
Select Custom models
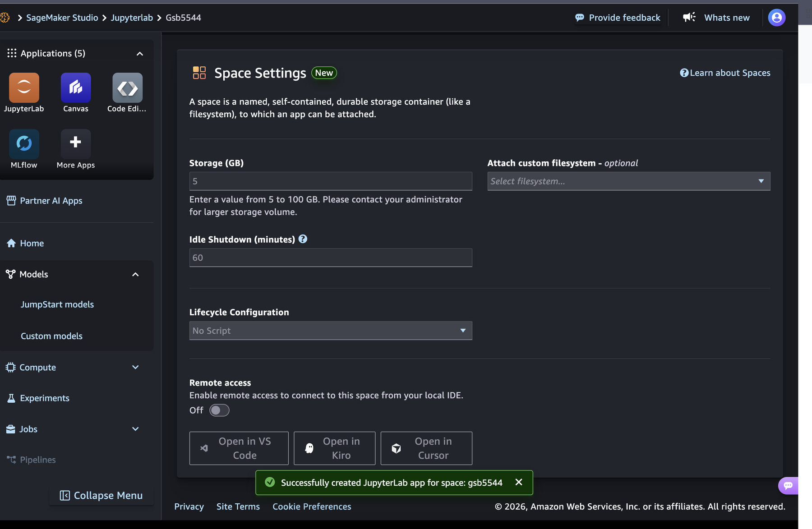(x=51, y=336)
